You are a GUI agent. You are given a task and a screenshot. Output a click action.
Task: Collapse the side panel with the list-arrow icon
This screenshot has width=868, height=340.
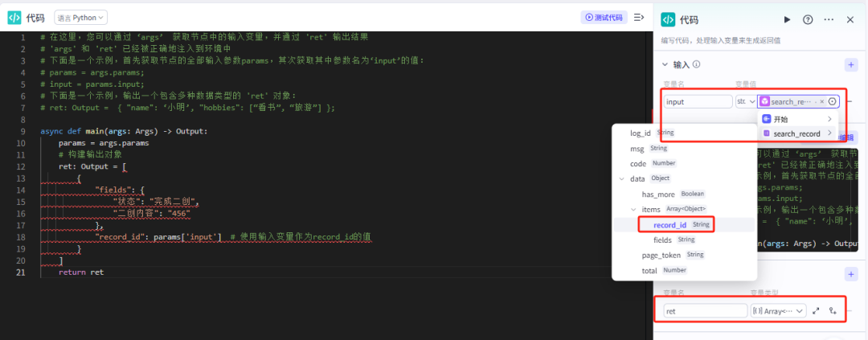coord(639,18)
